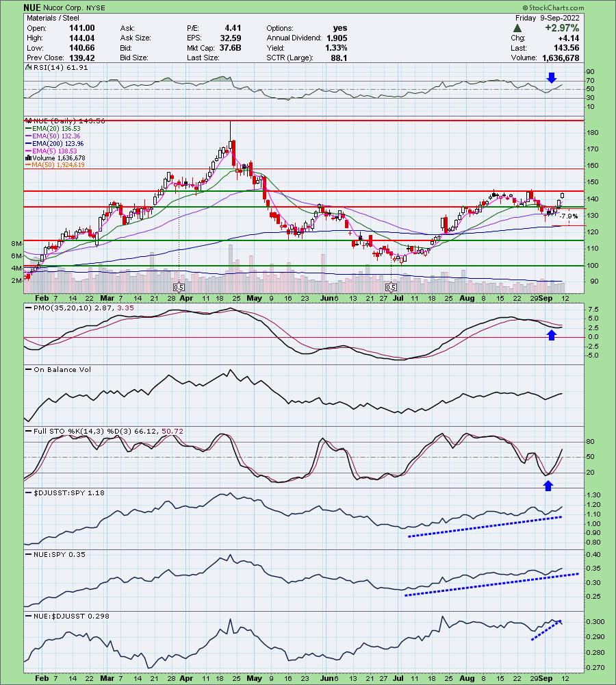Viewport: 616px width, 685px height.
Task: Click the 0.5 dividend marker near April
Action: (x=179, y=288)
